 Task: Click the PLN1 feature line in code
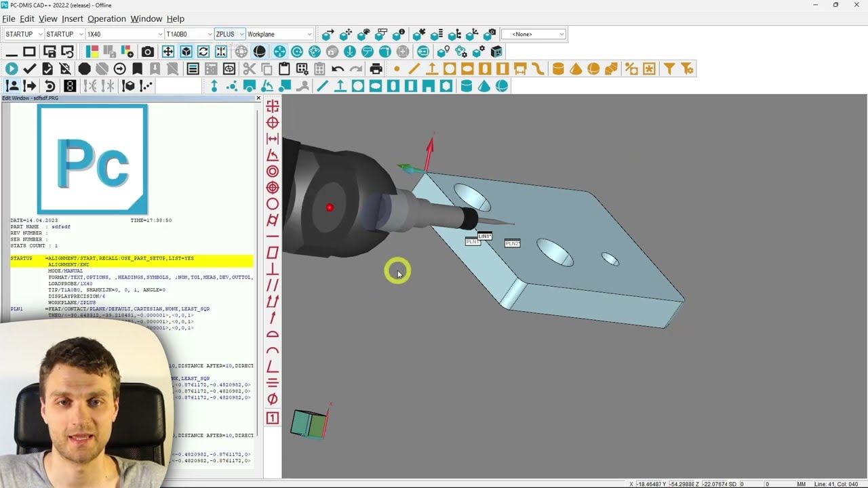110,309
